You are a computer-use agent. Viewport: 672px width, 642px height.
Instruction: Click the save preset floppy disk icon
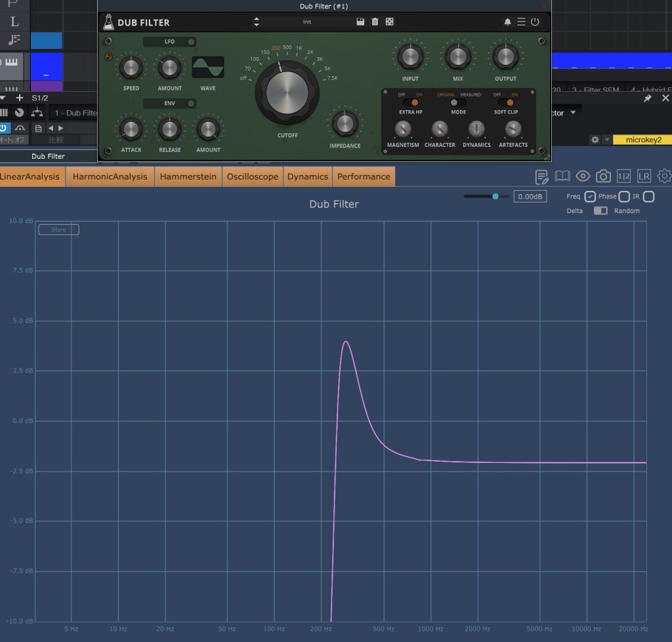tap(360, 22)
